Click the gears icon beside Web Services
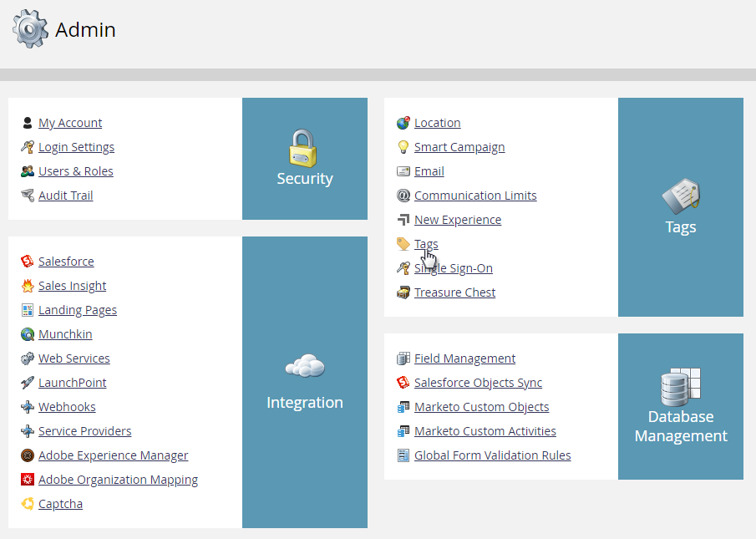 pos(28,358)
